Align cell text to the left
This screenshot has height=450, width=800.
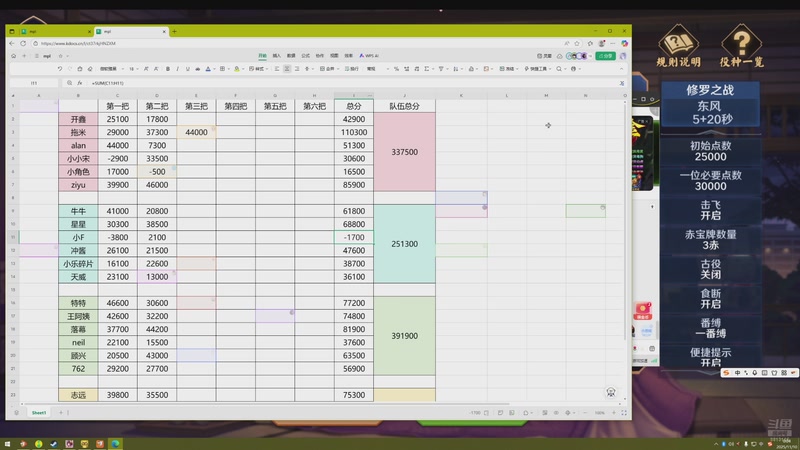pyautogui.click(x=277, y=69)
